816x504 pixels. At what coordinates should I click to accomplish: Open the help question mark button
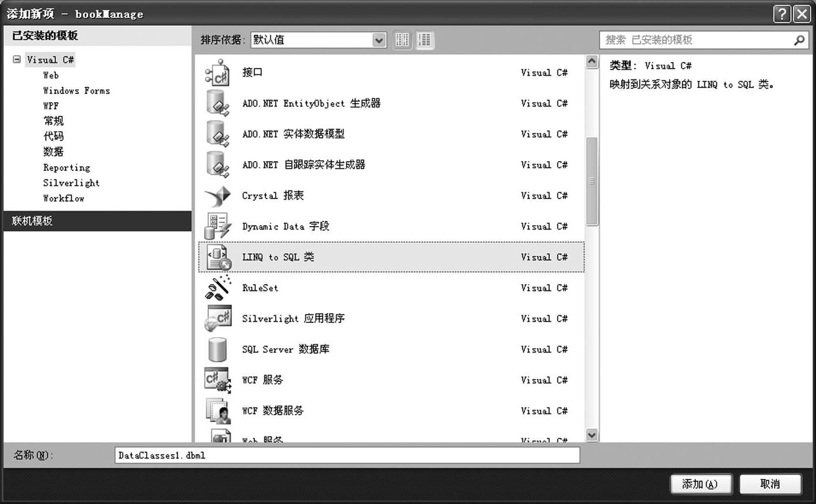781,14
